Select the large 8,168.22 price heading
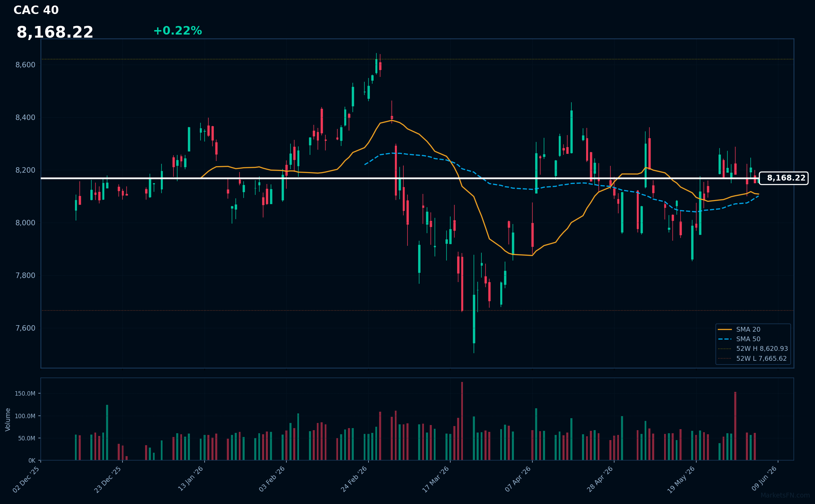815x504 pixels. [55, 32]
